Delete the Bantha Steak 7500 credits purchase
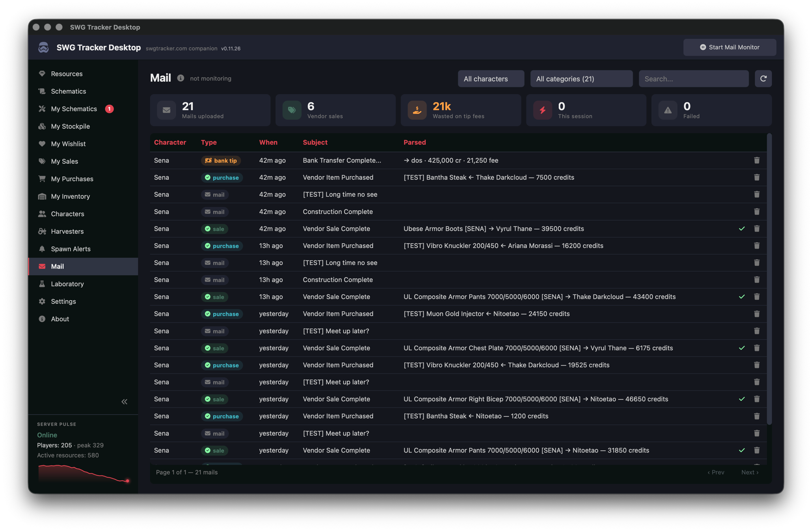This screenshot has height=531, width=812. 757,177
